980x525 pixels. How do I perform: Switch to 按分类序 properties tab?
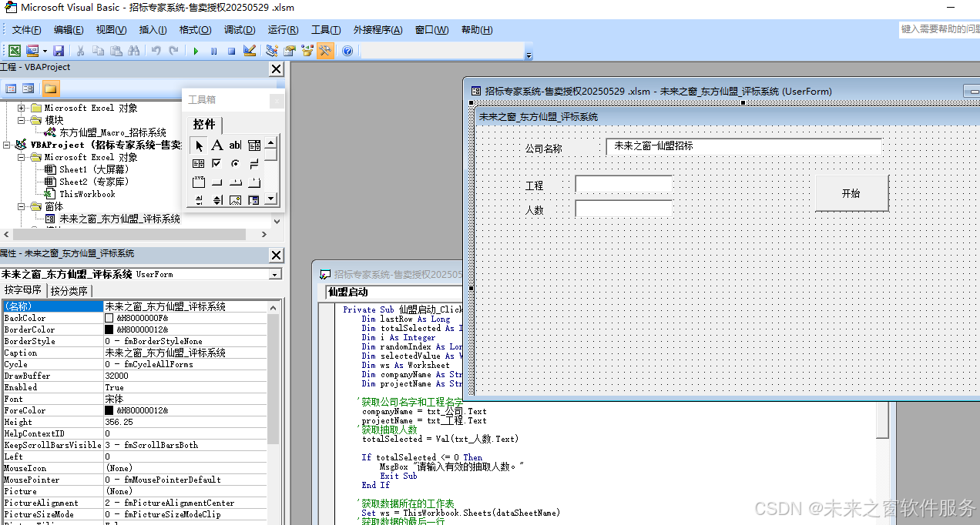pos(69,291)
